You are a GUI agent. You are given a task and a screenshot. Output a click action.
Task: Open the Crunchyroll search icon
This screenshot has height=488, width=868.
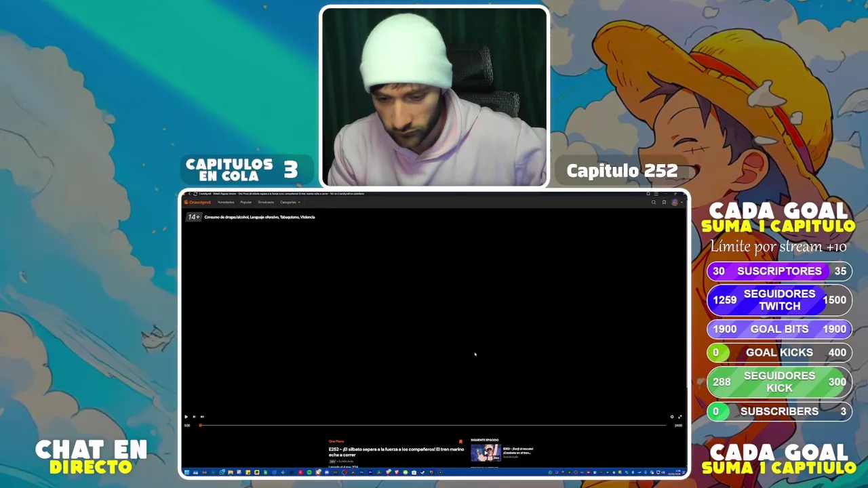pyautogui.click(x=654, y=202)
